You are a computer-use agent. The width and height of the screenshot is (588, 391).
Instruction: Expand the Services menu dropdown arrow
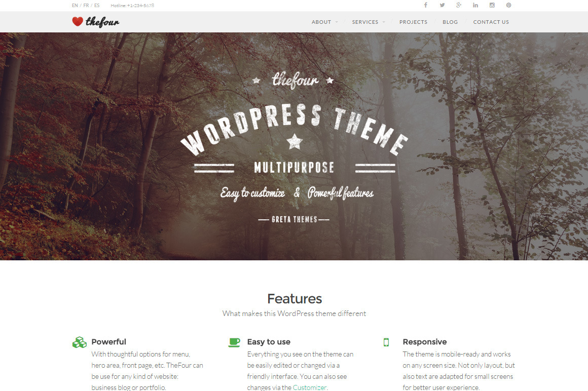[383, 22]
